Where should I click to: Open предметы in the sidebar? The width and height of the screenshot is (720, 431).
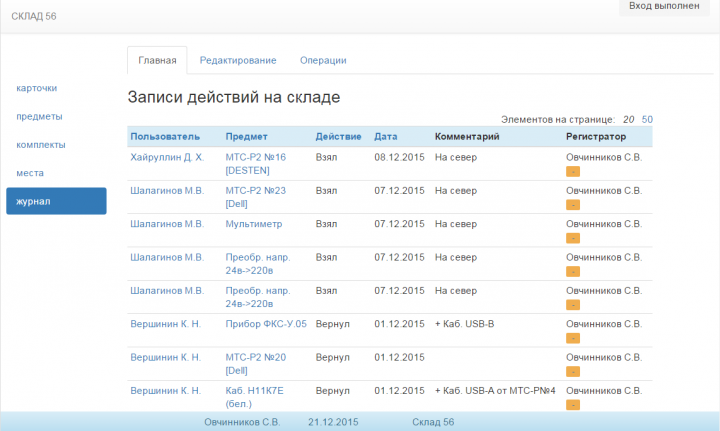click(x=39, y=117)
